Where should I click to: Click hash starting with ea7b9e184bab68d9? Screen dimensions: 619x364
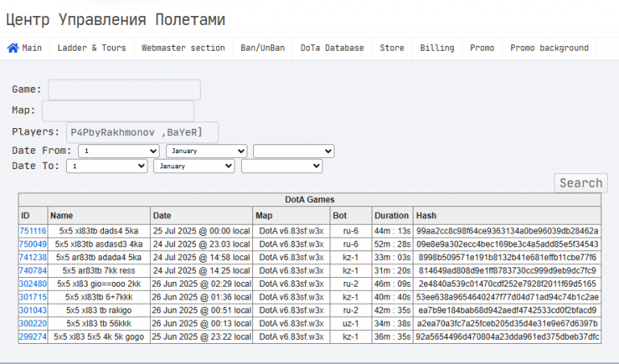[x=507, y=310]
